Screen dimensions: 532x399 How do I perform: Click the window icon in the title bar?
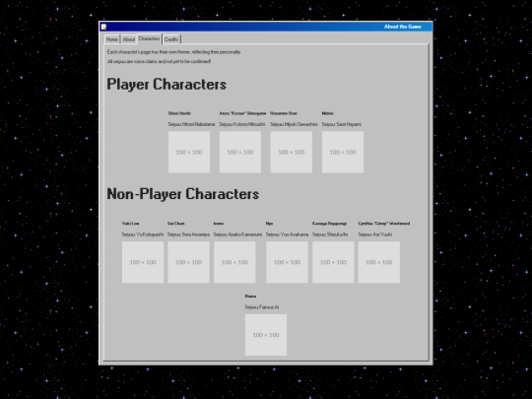(104, 27)
